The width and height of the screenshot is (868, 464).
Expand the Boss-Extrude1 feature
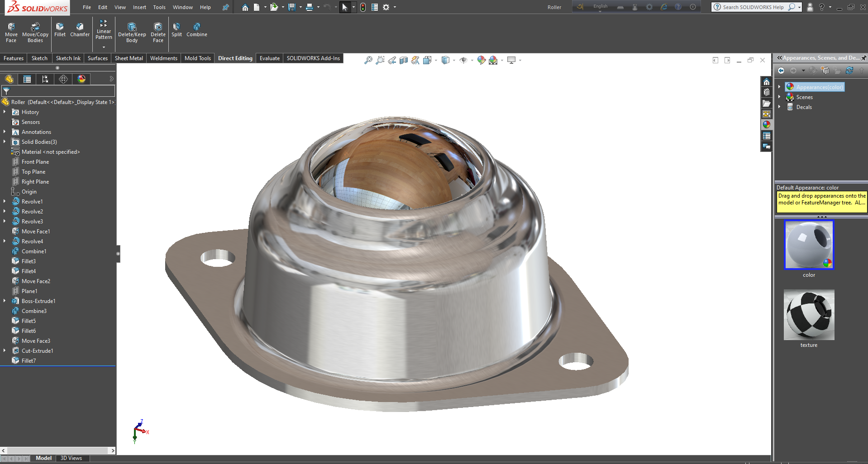point(5,301)
